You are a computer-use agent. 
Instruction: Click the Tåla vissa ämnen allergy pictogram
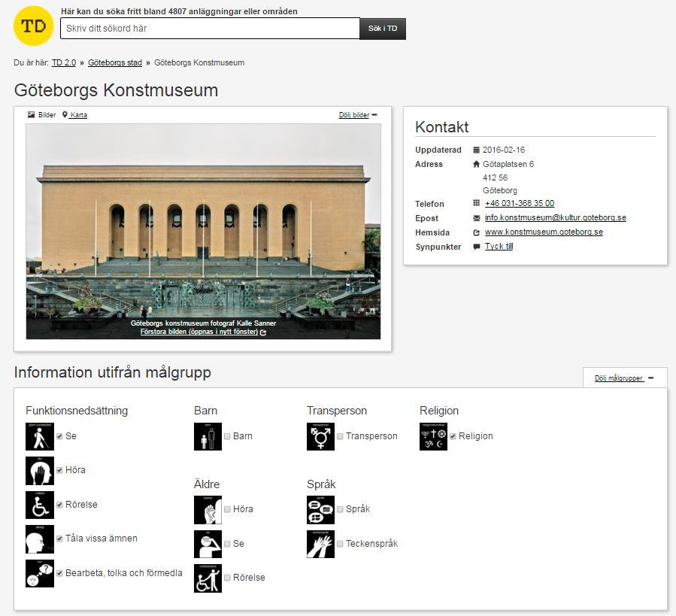click(40, 539)
